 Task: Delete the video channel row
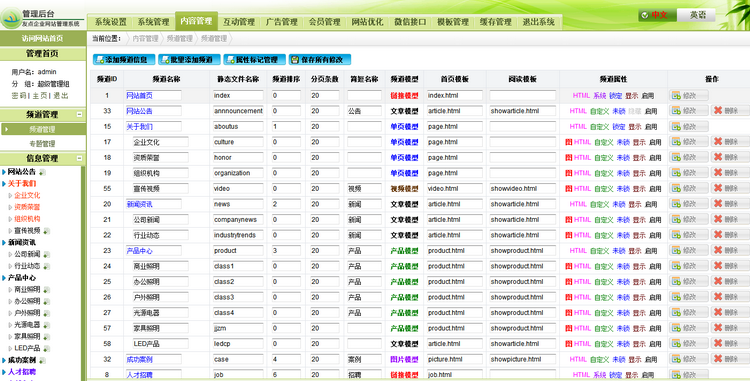pyautogui.click(x=729, y=188)
